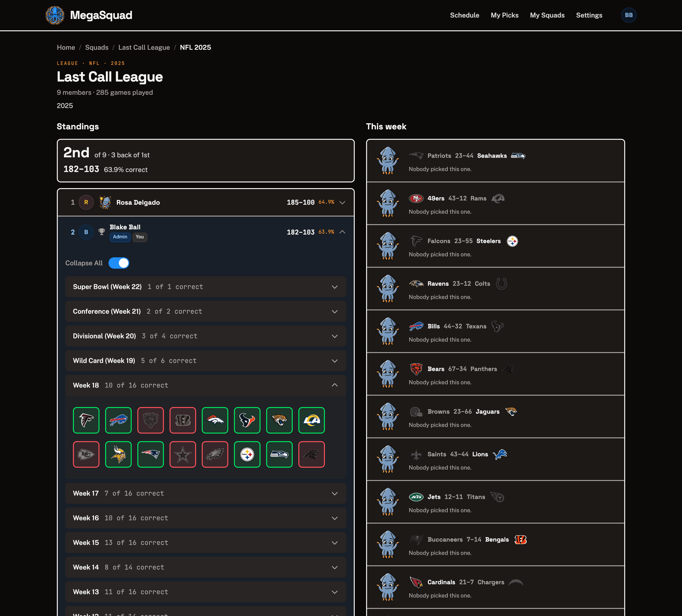Expand the Week 15 section
The height and width of the screenshot is (616, 682).
(206, 543)
